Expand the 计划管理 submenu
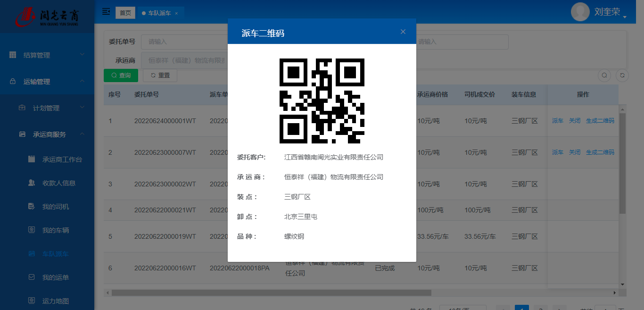The width and height of the screenshot is (644, 310). (47, 108)
